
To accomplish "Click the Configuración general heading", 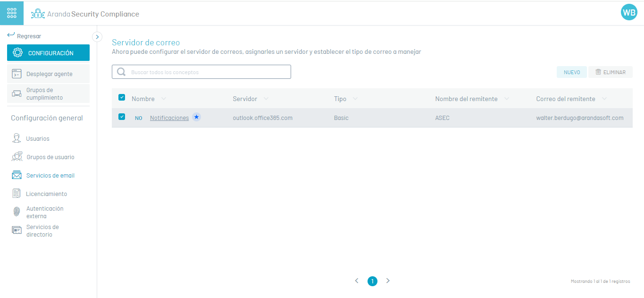I will click(47, 118).
